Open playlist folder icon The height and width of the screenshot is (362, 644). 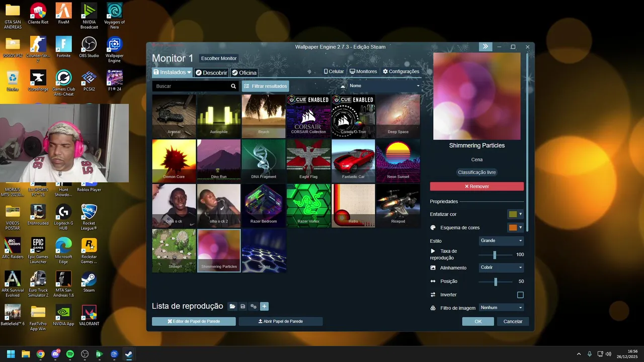point(232,306)
